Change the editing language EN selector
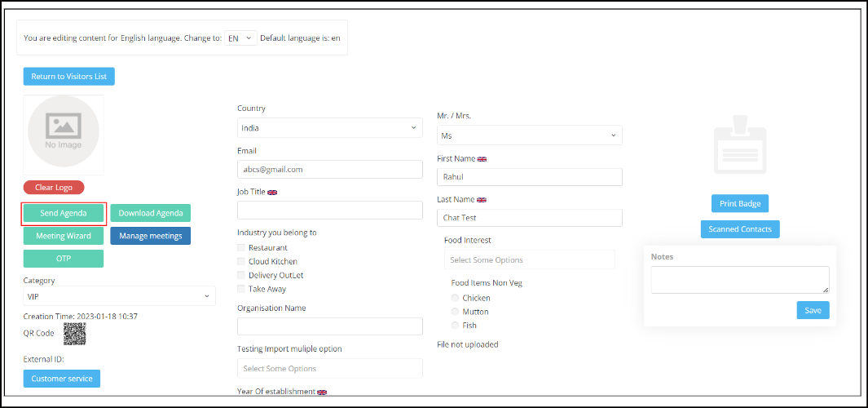Image resolution: width=868 pixels, height=408 pixels. point(240,38)
